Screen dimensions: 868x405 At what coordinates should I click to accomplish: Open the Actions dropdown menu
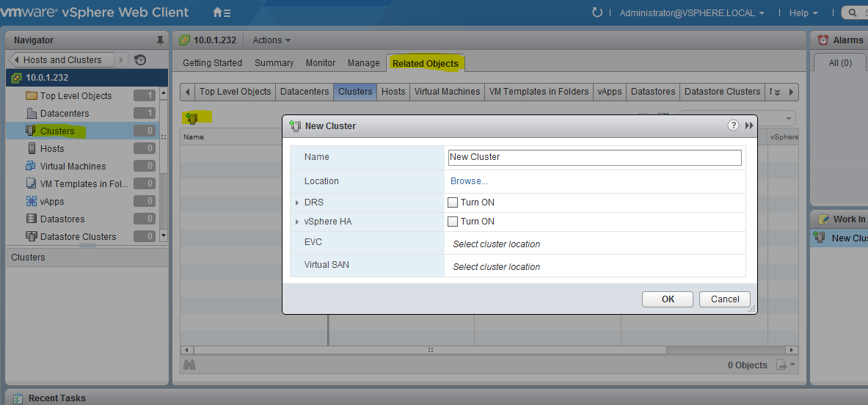tap(271, 40)
